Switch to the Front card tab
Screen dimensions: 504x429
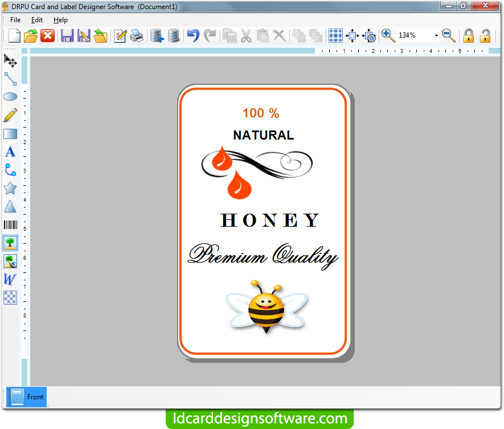point(27,397)
